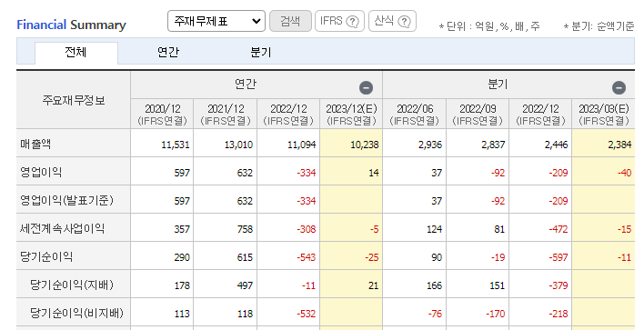Click the 영업이익 row label
Image resolution: width=644 pixels, height=330 pixels.
(41, 172)
